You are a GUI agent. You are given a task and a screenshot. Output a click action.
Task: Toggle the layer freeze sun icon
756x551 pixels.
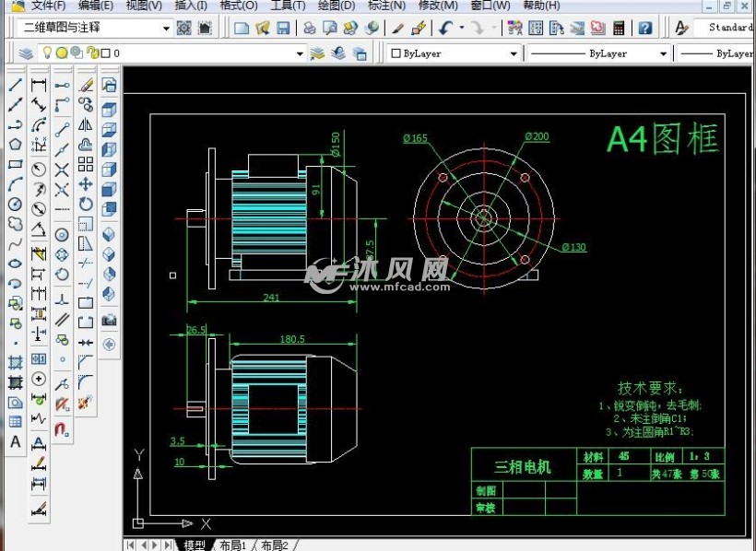pos(62,53)
